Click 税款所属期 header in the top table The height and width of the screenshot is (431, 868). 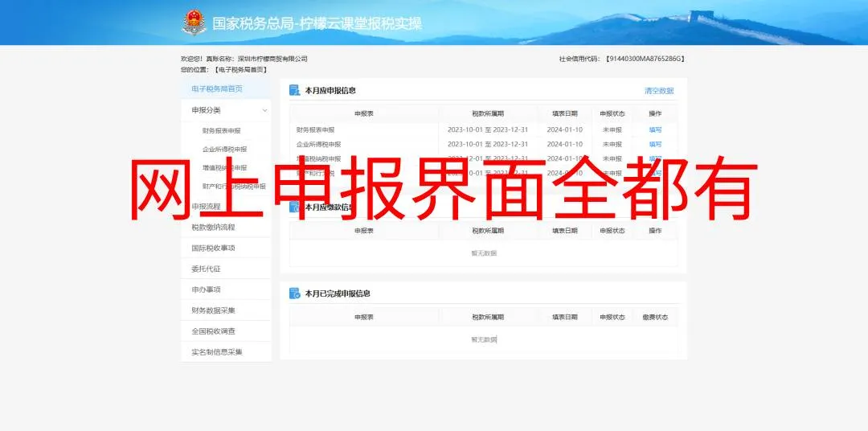(488, 113)
